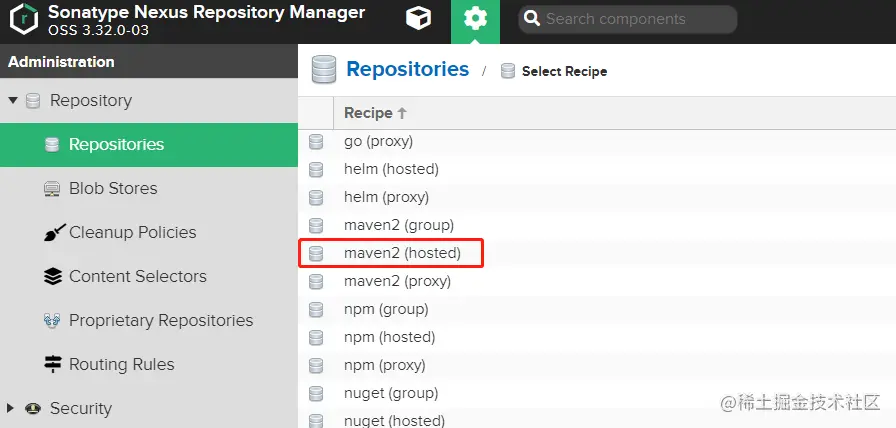Click the search magnifier icon
This screenshot has width=896, height=428.
532,19
